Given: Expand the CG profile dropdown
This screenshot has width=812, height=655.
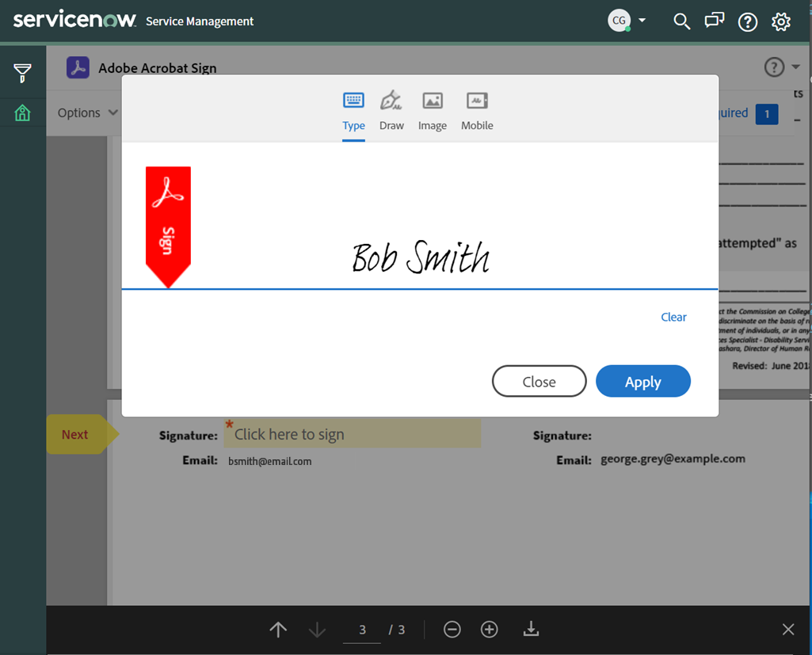Looking at the screenshot, I should pyautogui.click(x=643, y=21).
